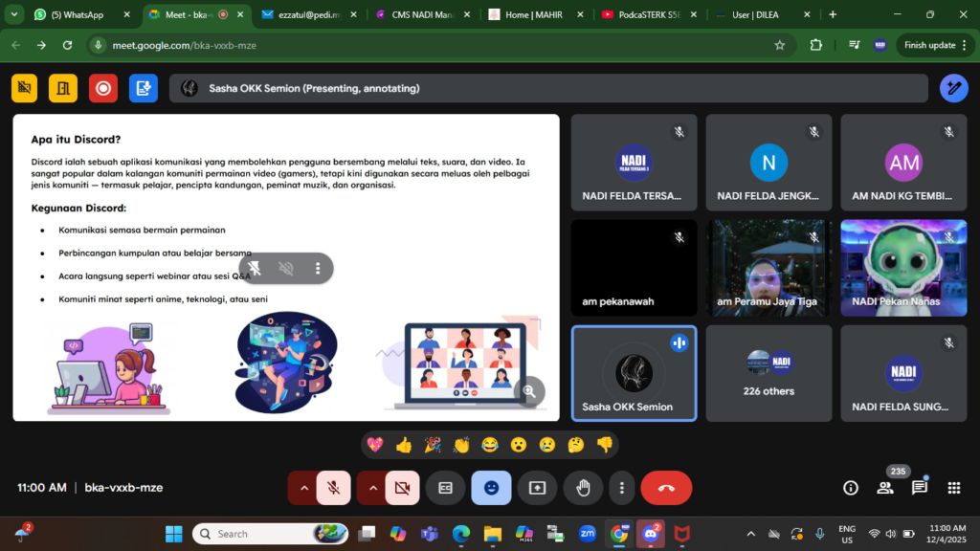This screenshot has height=551, width=980.
Task: Leave the call with red hangup button
Action: coord(666,488)
